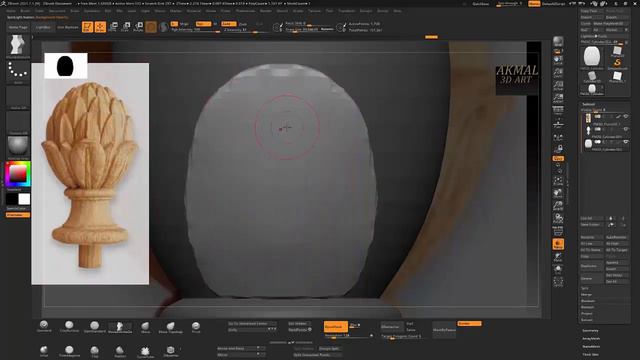Activate Draw mode button

coord(100,27)
